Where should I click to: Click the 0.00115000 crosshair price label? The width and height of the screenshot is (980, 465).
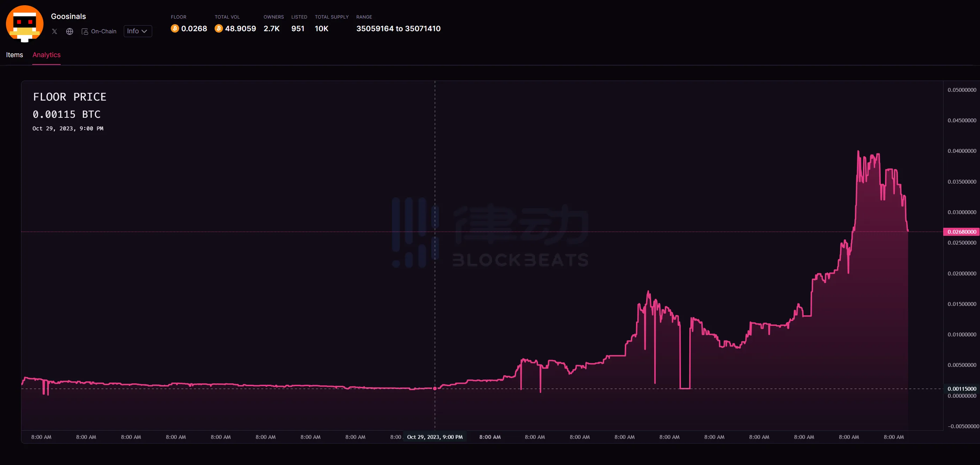pyautogui.click(x=961, y=389)
